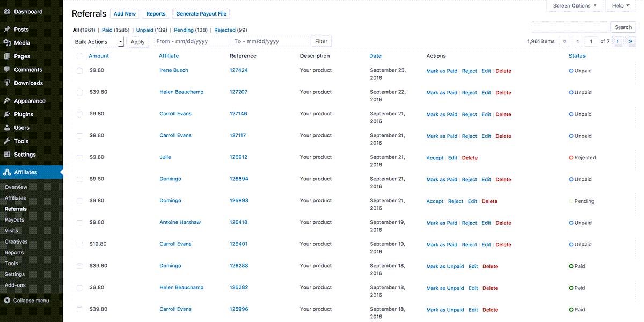Check the box for referral 127424
This screenshot has width=644, height=322.
click(79, 71)
